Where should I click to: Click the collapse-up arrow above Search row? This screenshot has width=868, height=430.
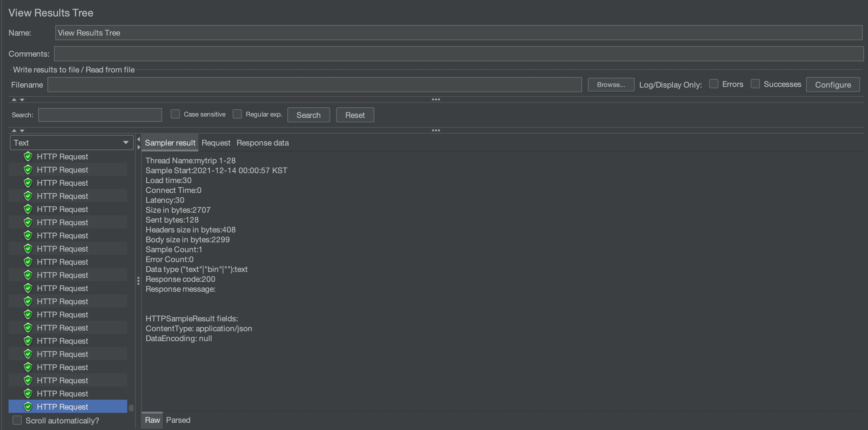(14, 100)
